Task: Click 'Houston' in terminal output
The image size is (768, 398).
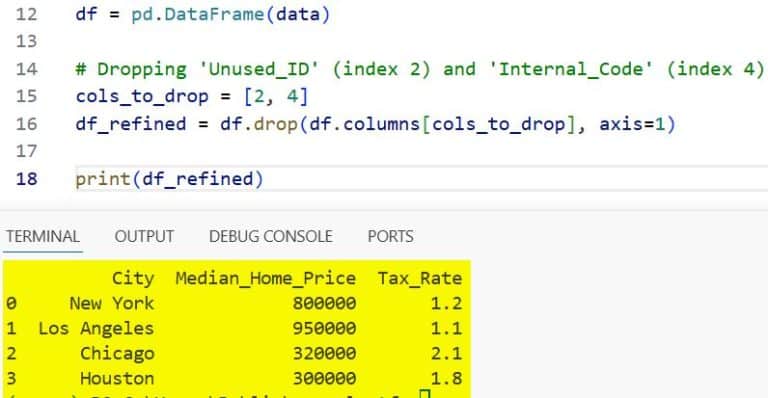Action: tap(117, 378)
